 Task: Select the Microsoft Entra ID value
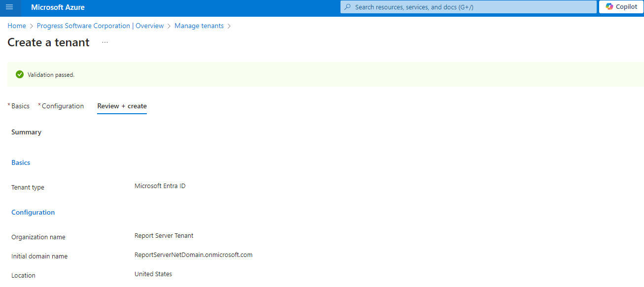click(160, 186)
